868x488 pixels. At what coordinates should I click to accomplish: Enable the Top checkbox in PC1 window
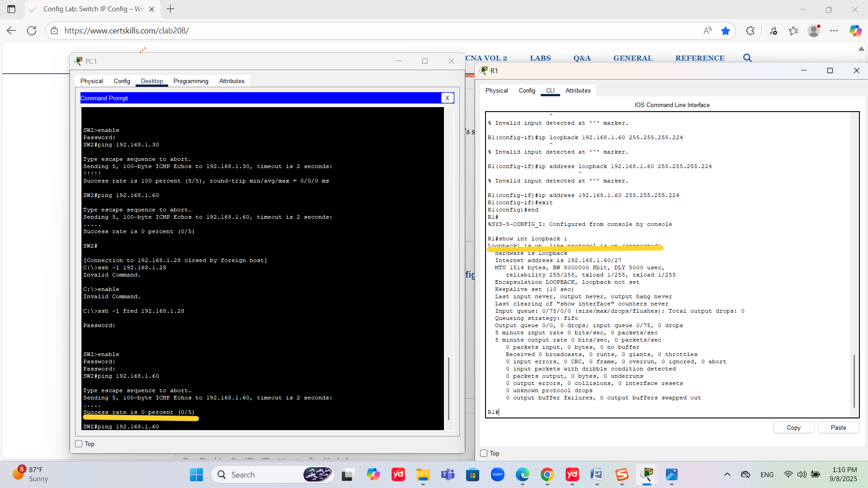pyautogui.click(x=79, y=444)
